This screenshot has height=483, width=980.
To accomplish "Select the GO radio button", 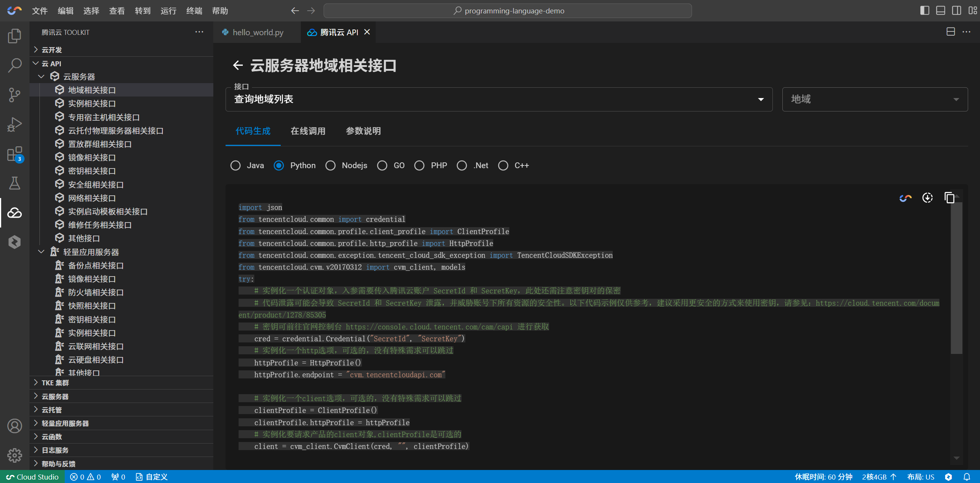I will tap(382, 165).
